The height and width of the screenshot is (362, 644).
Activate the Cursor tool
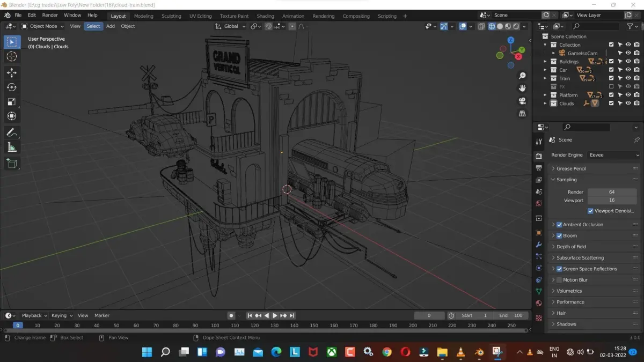pos(11,57)
